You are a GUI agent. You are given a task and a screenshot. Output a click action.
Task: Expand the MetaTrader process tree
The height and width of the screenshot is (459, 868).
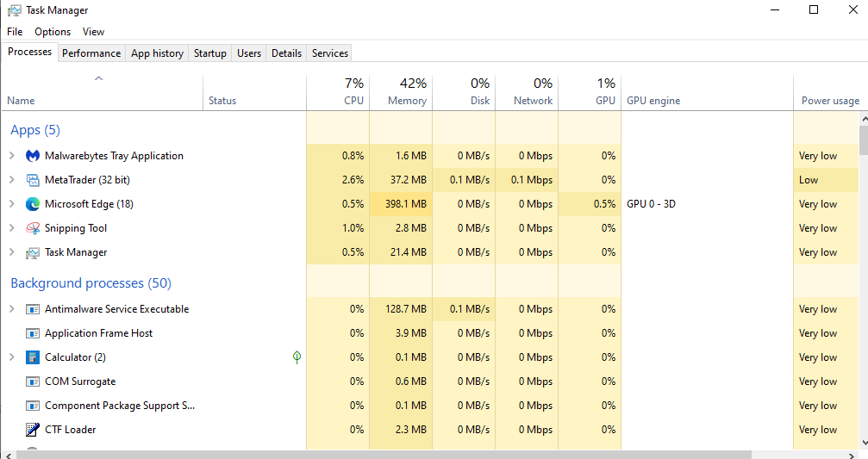pos(11,180)
